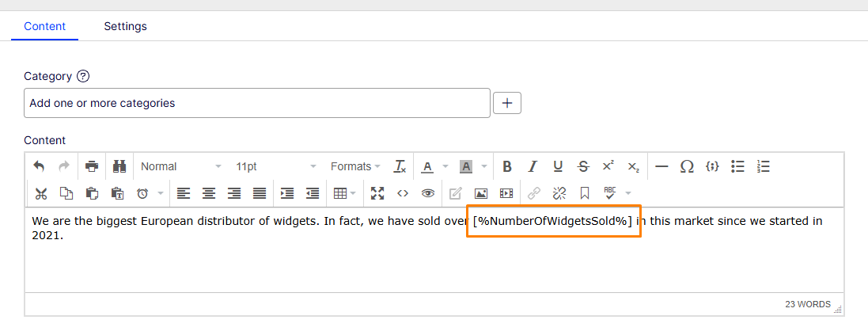This screenshot has width=868, height=335.
Task: Insert an image into content
Action: point(480,193)
